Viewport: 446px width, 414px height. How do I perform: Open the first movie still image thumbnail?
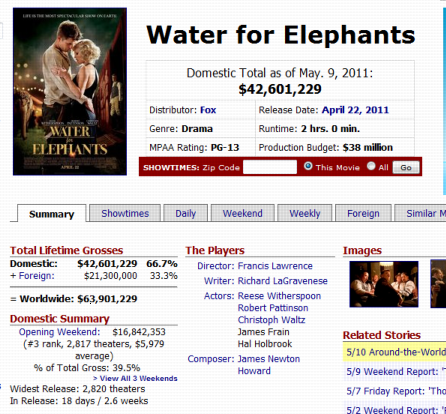(x=384, y=284)
